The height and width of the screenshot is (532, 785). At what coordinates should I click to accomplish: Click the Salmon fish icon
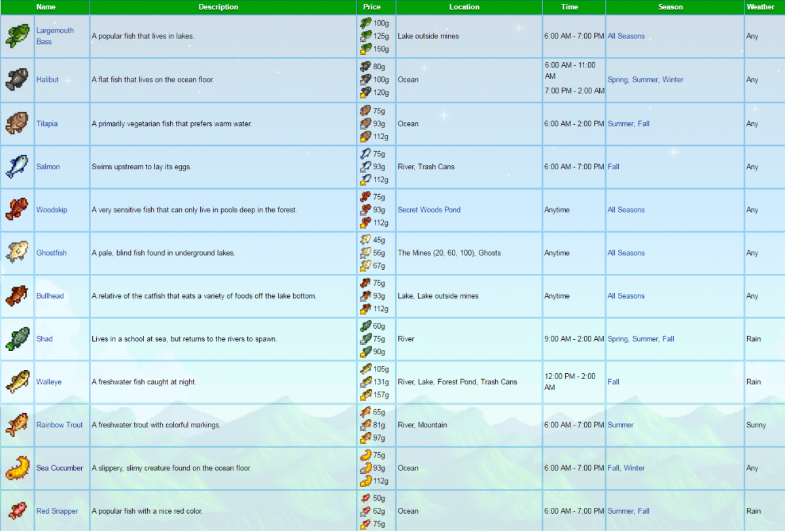click(x=17, y=167)
